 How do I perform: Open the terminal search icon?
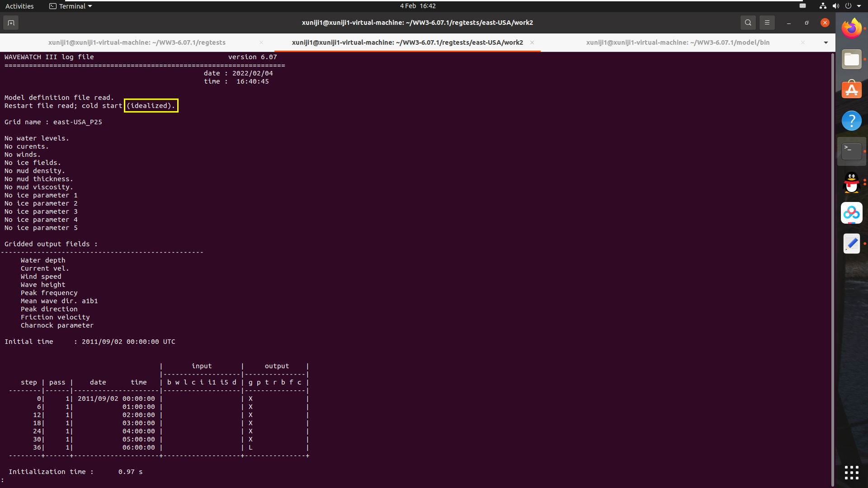748,23
